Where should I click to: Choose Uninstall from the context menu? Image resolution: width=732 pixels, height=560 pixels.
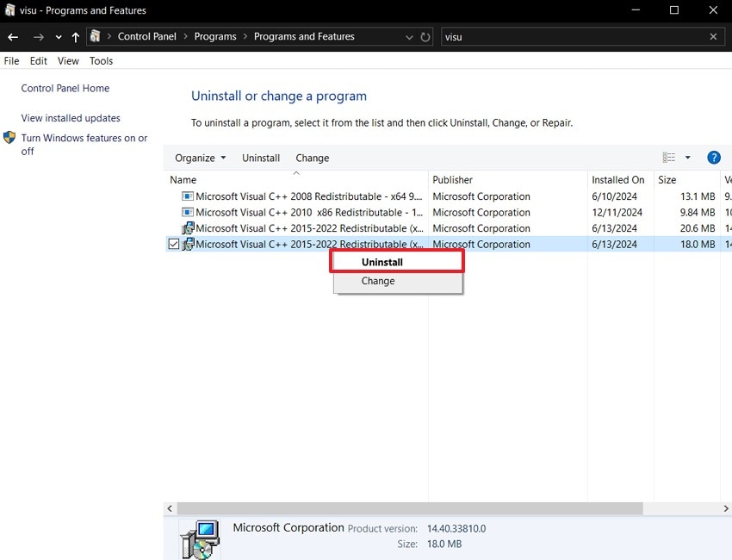[382, 262]
